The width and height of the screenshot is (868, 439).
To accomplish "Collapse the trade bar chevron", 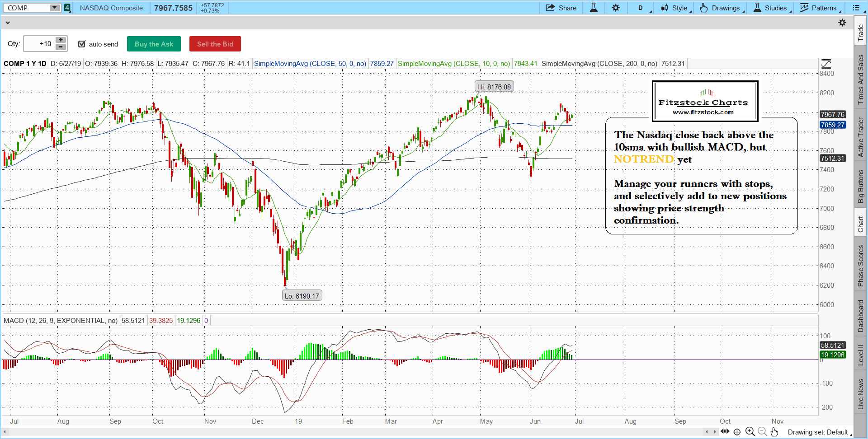I will coord(8,23).
